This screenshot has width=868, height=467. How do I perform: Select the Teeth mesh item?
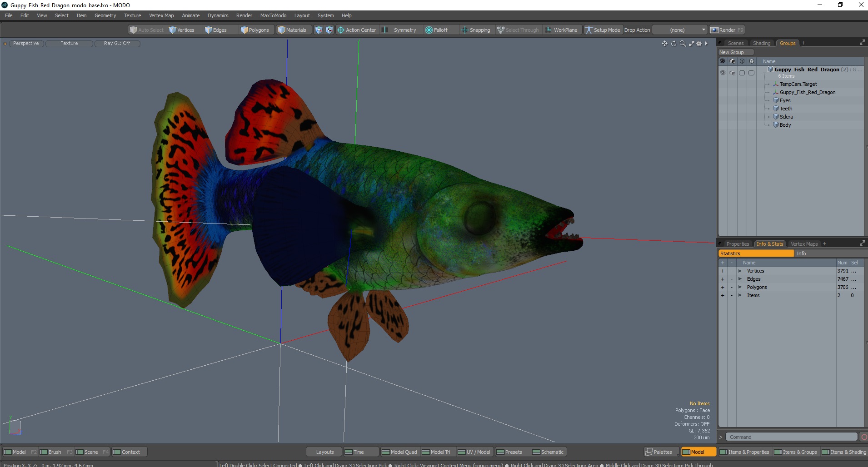click(786, 109)
